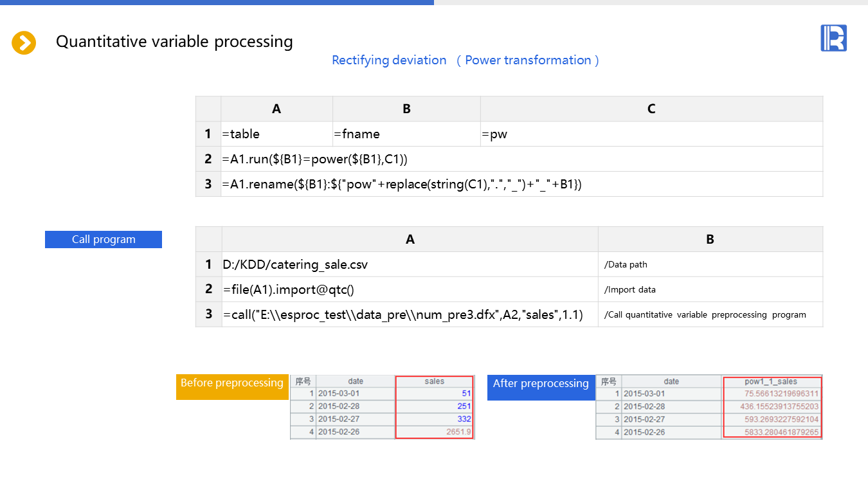Image resolution: width=868 pixels, height=488 pixels.
Task: Click the /Data path comment cell
Action: tap(710, 264)
